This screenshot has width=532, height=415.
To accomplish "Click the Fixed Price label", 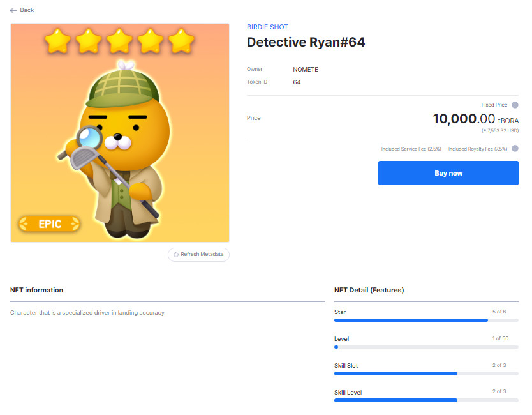I will 494,105.
